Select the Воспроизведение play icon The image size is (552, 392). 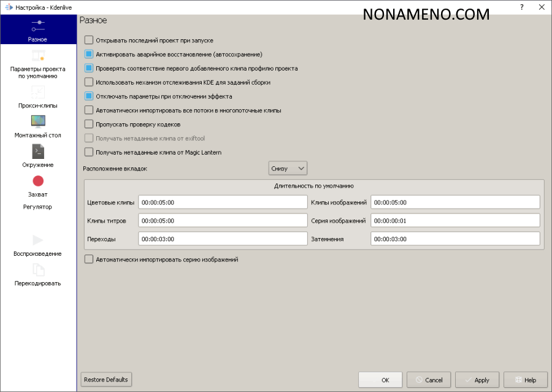pos(38,240)
